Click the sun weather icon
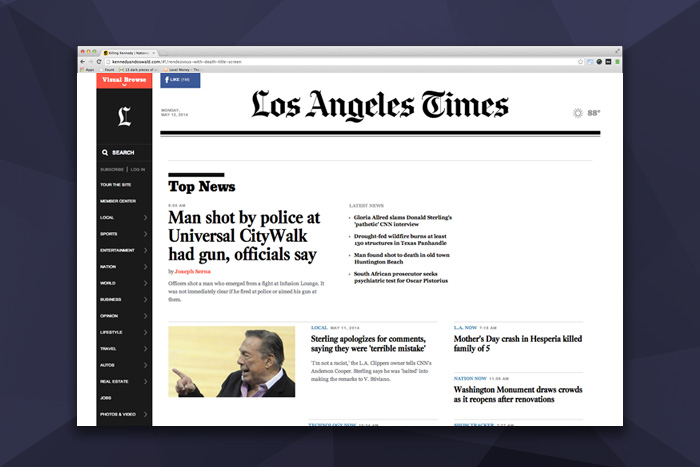The image size is (700, 467). [578, 113]
